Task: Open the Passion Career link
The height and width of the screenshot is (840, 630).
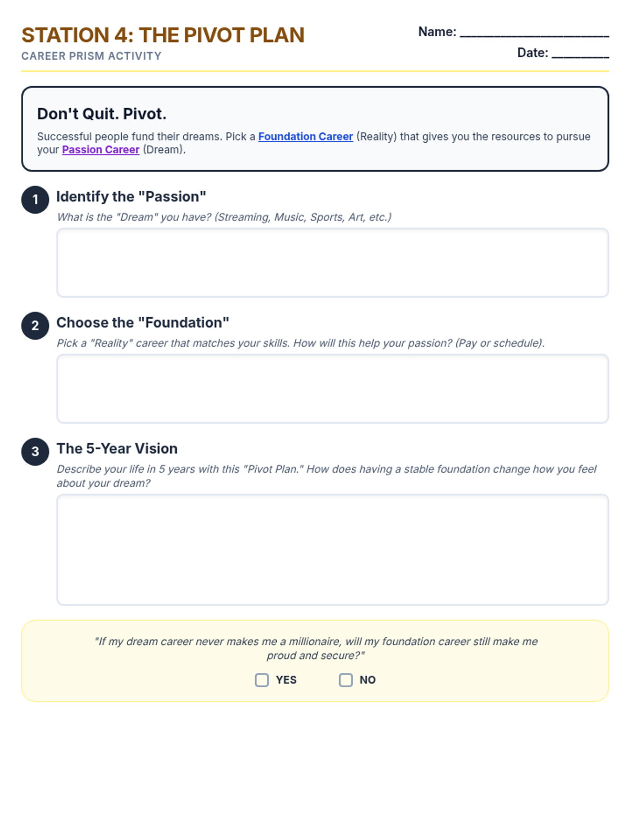Action: point(101,150)
